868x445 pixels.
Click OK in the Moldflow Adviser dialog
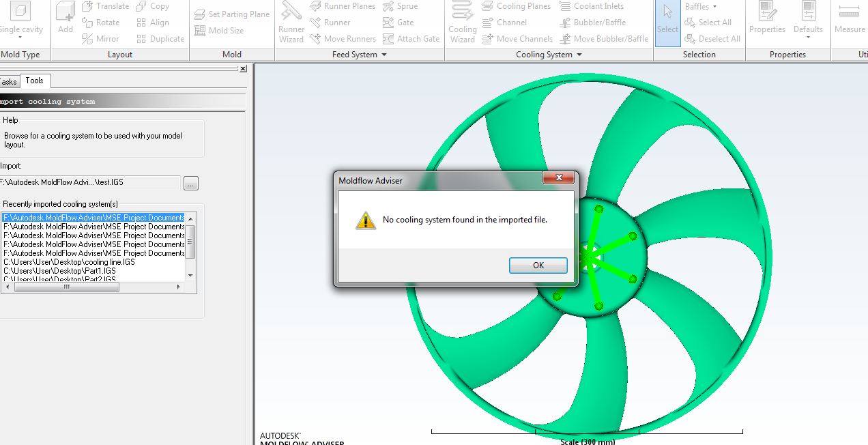point(538,265)
